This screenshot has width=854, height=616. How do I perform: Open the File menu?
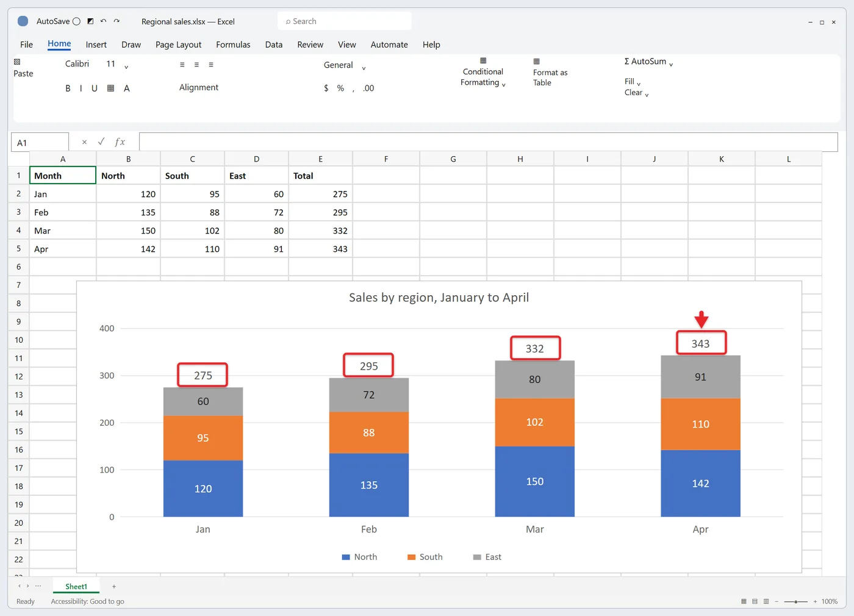tap(26, 45)
